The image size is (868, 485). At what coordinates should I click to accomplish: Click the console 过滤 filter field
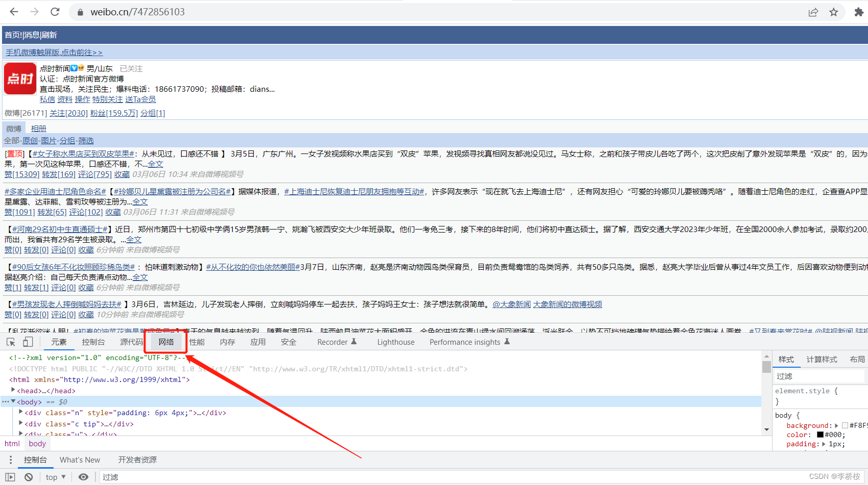pos(482,477)
